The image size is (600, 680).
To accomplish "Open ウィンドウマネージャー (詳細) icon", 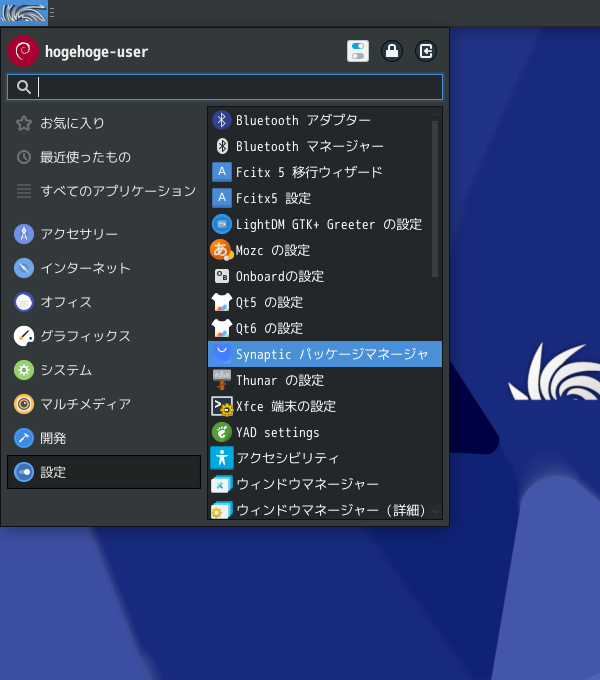I will point(222,510).
